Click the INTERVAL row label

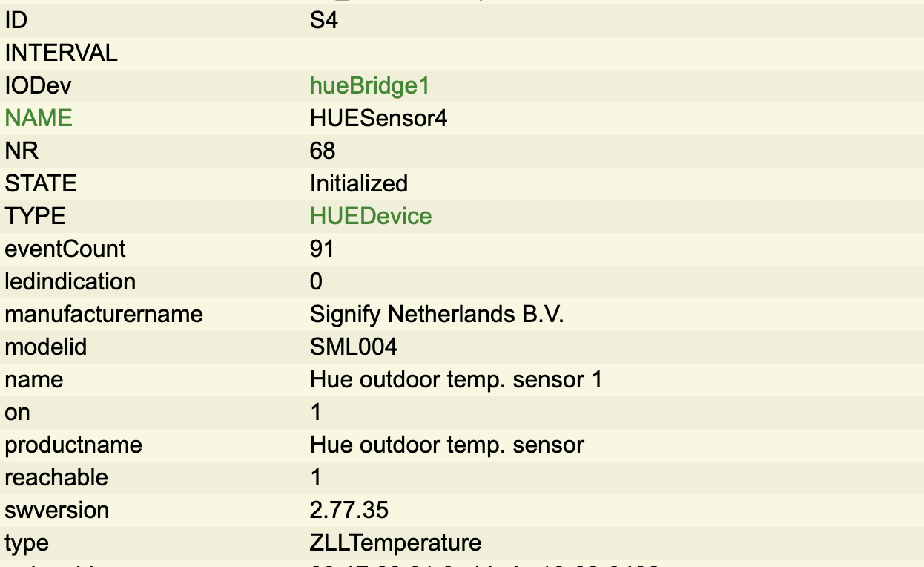(x=61, y=53)
